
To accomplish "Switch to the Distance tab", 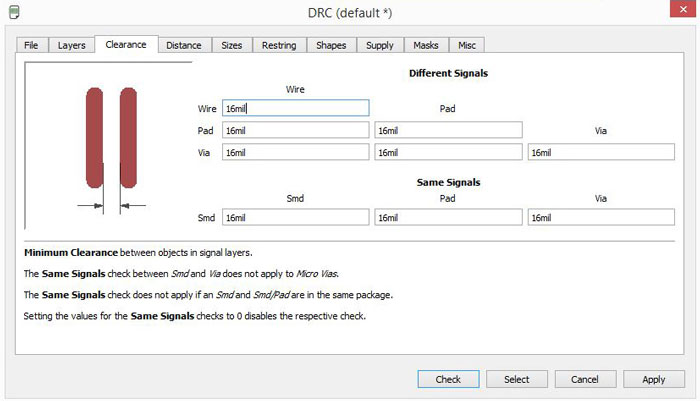I will [184, 46].
